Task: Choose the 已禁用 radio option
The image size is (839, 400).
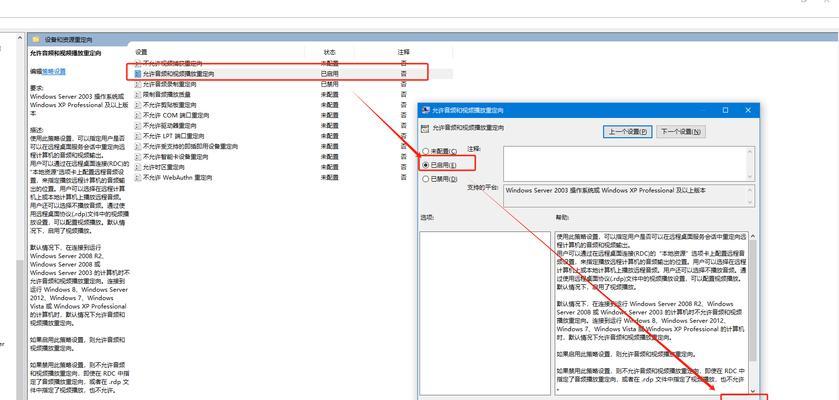Action: pos(426,179)
